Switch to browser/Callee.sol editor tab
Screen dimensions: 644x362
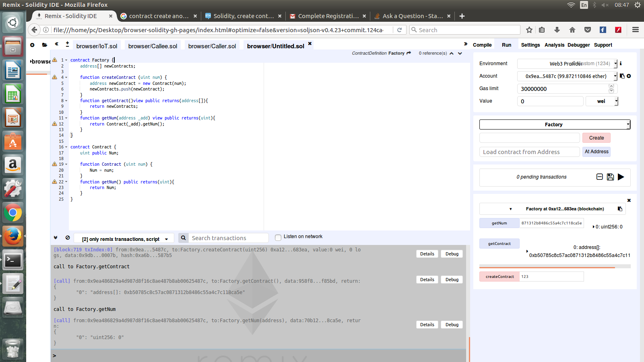(x=153, y=46)
